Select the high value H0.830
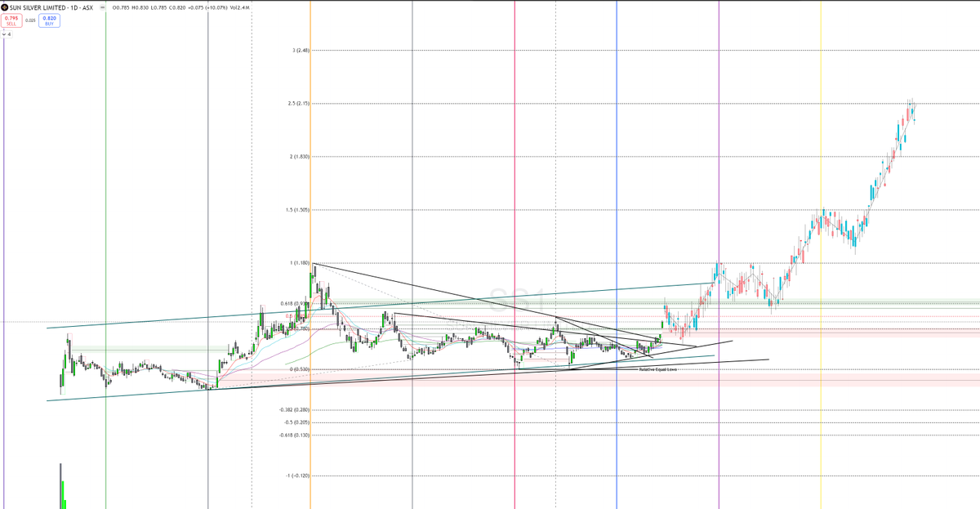Viewport: 980px width, 509px height. pos(140,7)
